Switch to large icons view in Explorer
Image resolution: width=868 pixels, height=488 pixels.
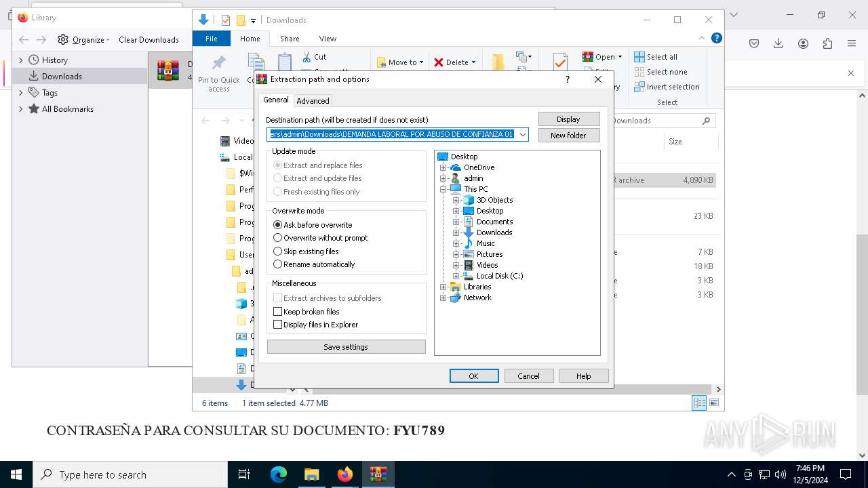pyautogui.click(x=714, y=403)
